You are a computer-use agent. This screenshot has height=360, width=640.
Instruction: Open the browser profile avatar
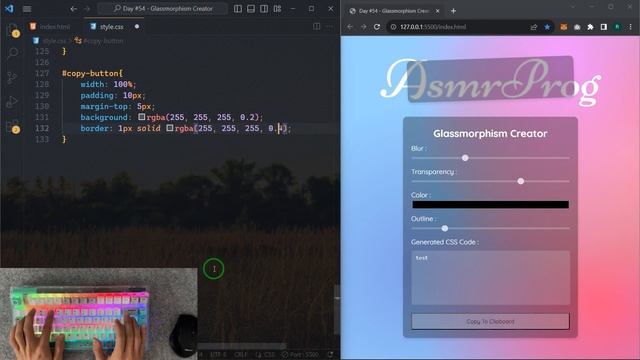pos(617,27)
